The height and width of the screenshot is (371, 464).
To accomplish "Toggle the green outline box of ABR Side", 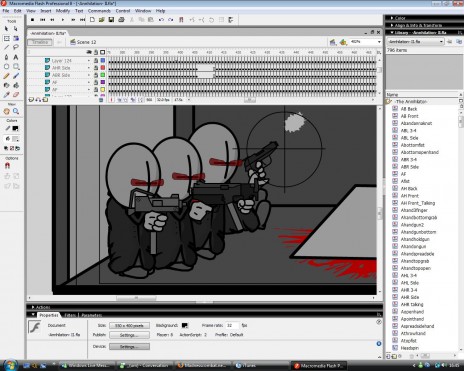I will (x=103, y=75).
